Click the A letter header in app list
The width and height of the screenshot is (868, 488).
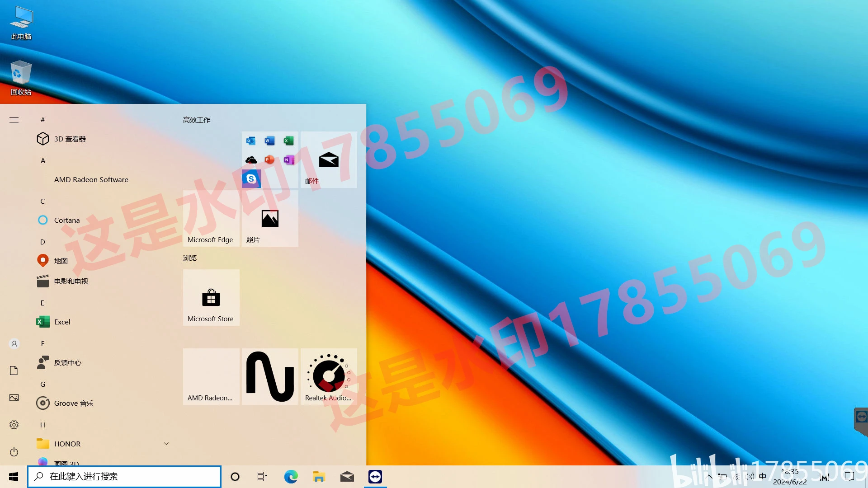(x=43, y=160)
